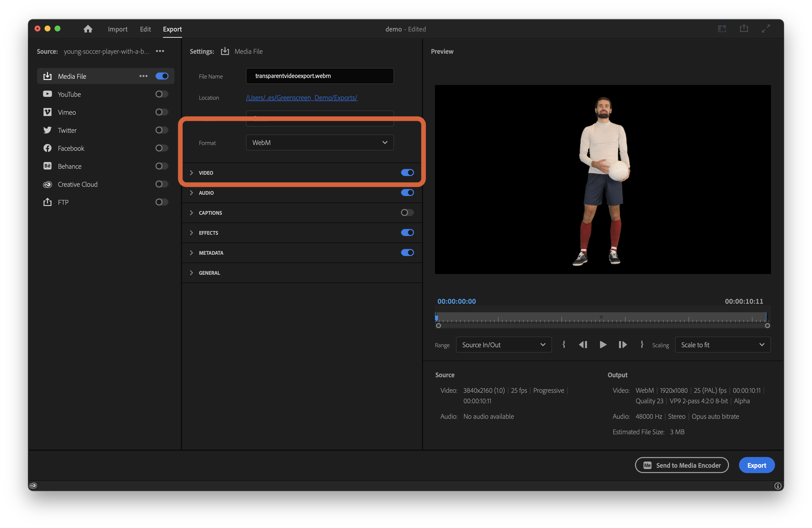Viewport: 812px width, 528px height.
Task: Expand the AUDIO section
Action: point(191,193)
